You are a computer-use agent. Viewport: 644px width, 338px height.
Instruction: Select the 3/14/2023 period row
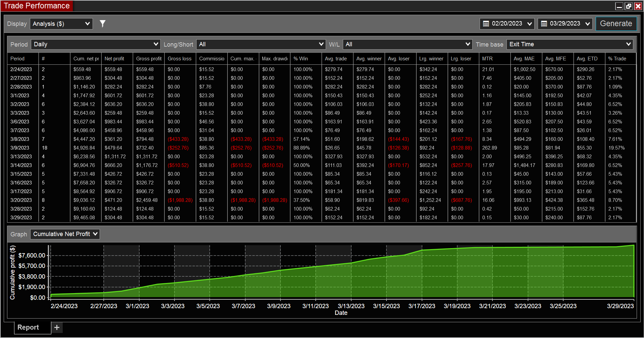pos(322,165)
